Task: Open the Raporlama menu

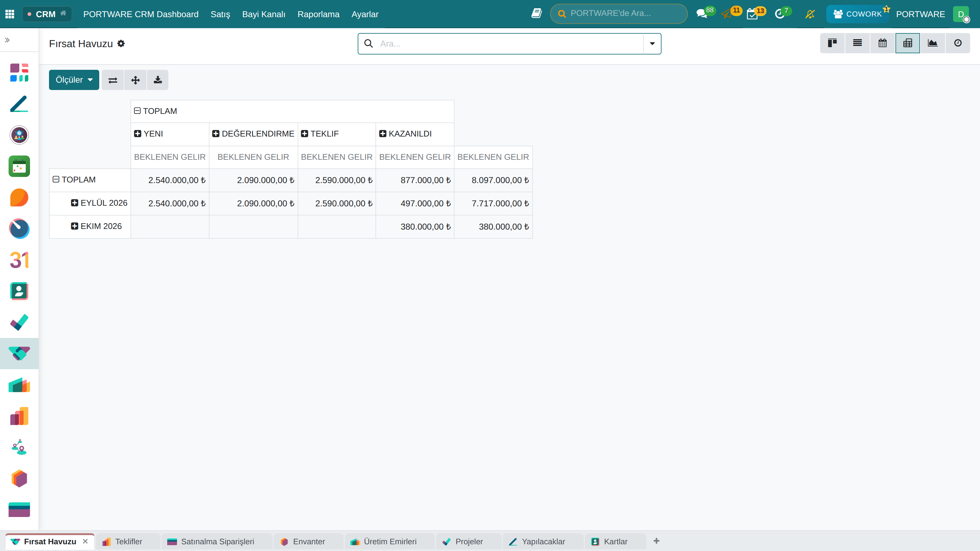Action: 318,14
